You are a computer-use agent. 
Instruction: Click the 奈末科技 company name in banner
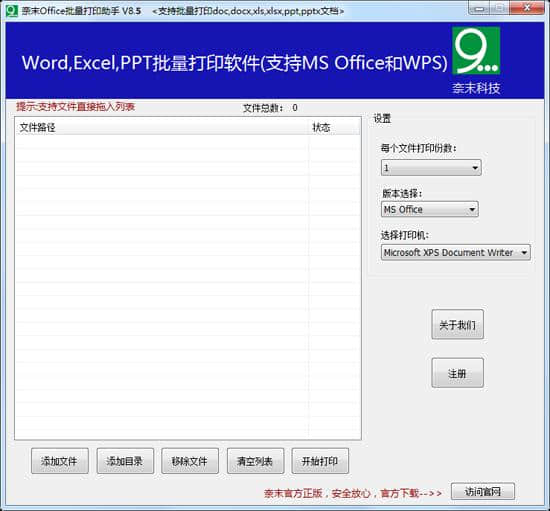tap(476, 88)
